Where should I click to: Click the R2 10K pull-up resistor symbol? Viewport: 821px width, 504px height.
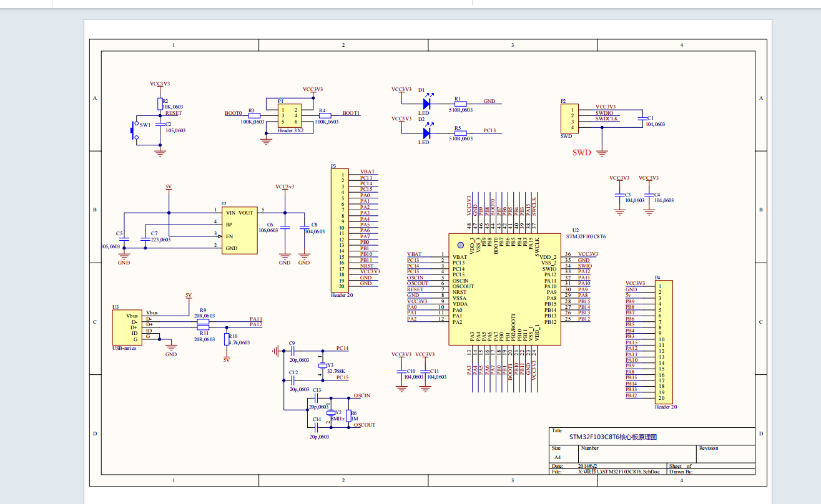click(x=159, y=104)
